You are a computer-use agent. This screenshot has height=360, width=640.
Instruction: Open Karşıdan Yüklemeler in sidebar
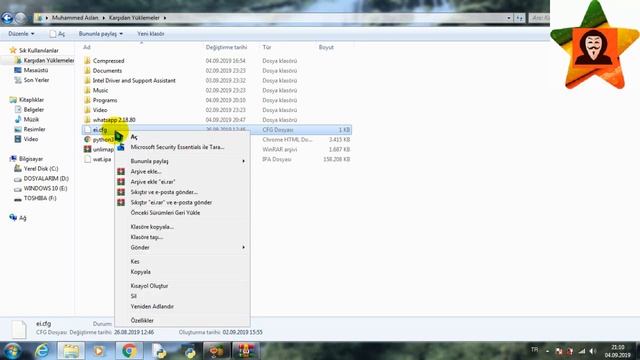point(49,60)
